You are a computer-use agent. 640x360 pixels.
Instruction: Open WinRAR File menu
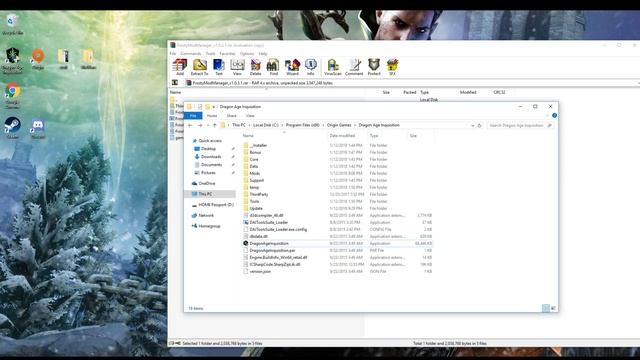click(173, 54)
